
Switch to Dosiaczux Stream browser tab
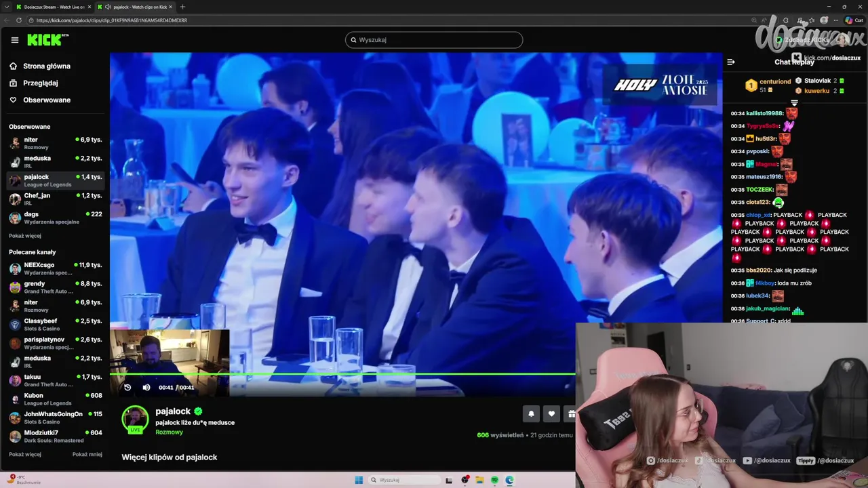[54, 7]
